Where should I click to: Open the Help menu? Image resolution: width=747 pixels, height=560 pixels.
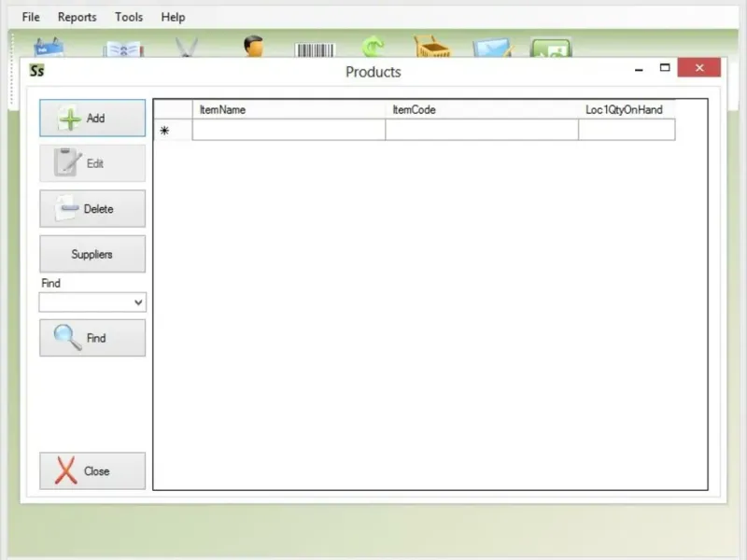173,17
